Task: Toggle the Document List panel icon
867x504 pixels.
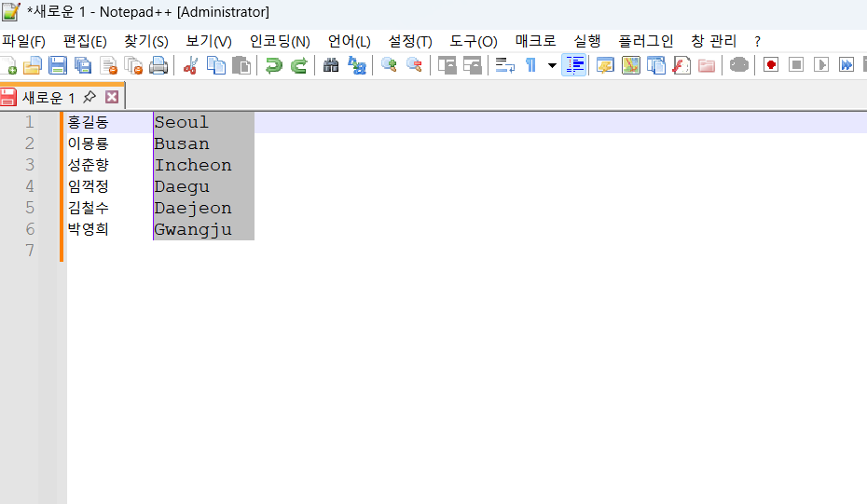Action: coord(655,65)
